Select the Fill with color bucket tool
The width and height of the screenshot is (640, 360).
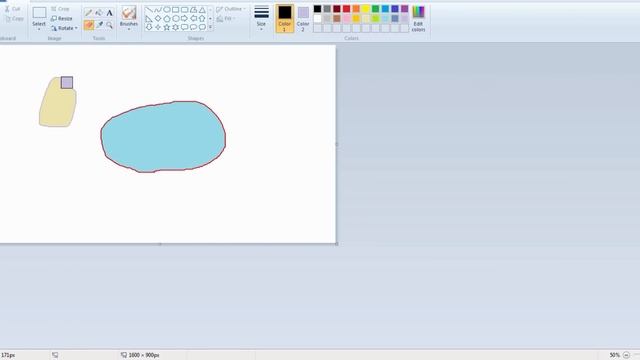99,13
